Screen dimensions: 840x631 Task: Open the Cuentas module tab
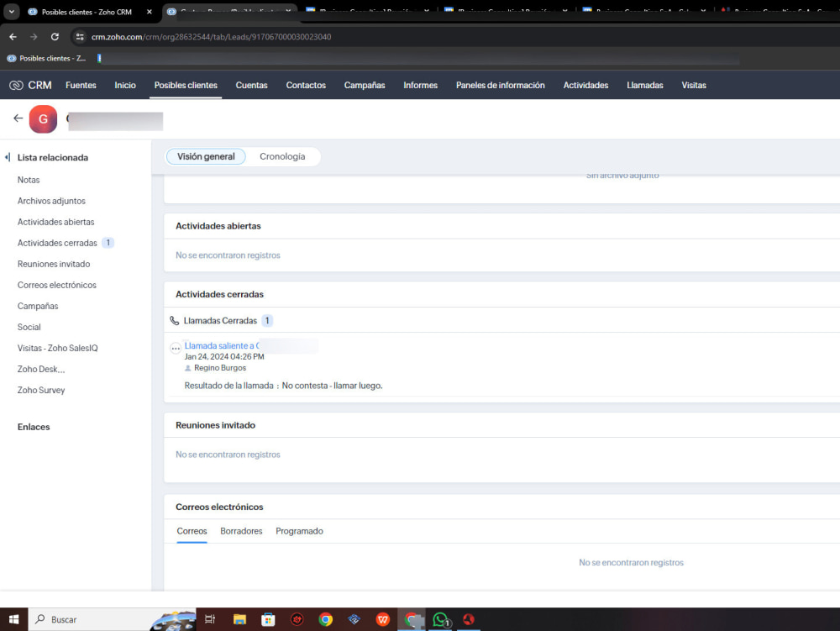[251, 85]
